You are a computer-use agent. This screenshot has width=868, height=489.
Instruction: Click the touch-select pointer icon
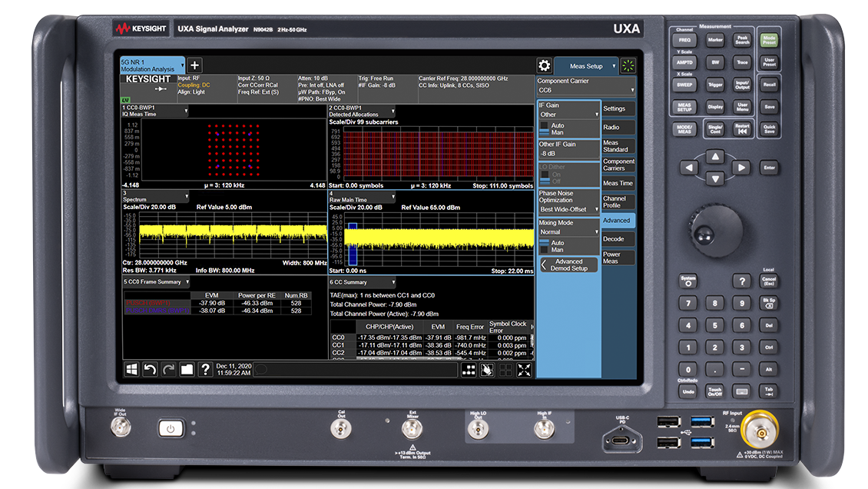(487, 370)
